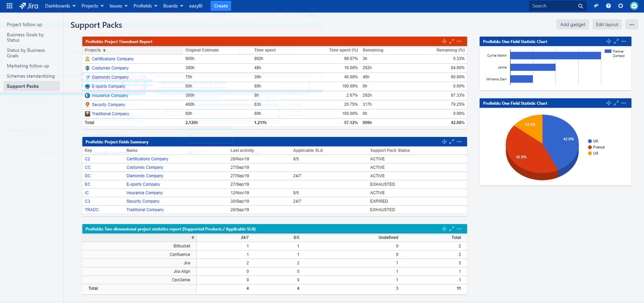Select Status by Business Goals dashboard

click(x=26, y=53)
